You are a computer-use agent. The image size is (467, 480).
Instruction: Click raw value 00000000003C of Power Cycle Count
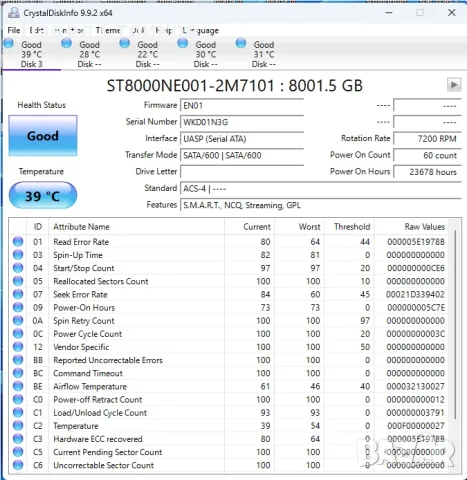(x=416, y=334)
